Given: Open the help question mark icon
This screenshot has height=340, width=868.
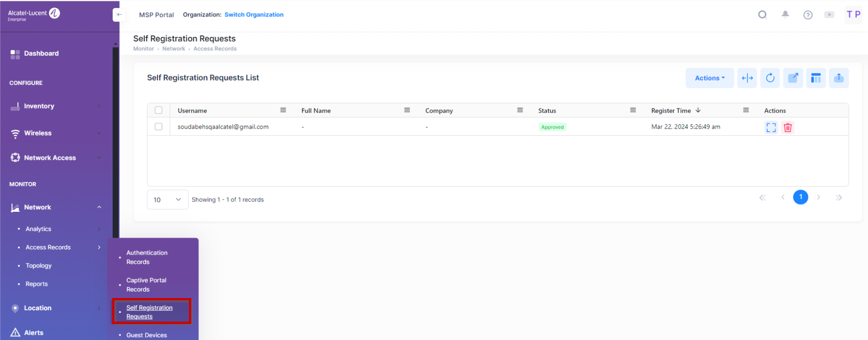Looking at the screenshot, I should coord(808,15).
